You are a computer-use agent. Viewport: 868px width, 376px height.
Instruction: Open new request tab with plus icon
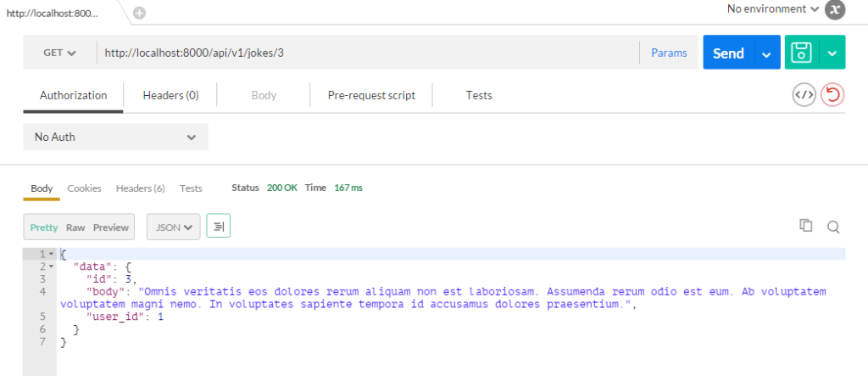[139, 13]
